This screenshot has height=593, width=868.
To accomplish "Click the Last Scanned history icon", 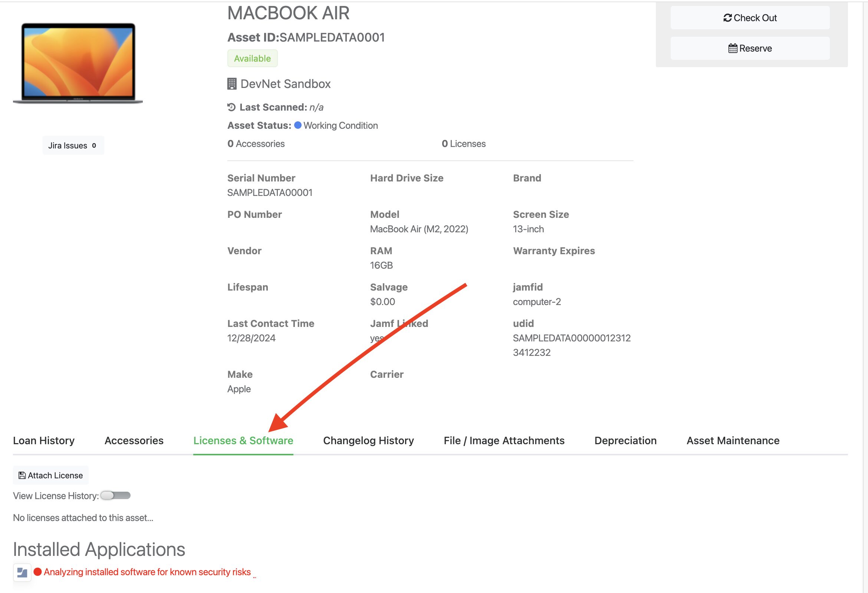I will tap(231, 107).
